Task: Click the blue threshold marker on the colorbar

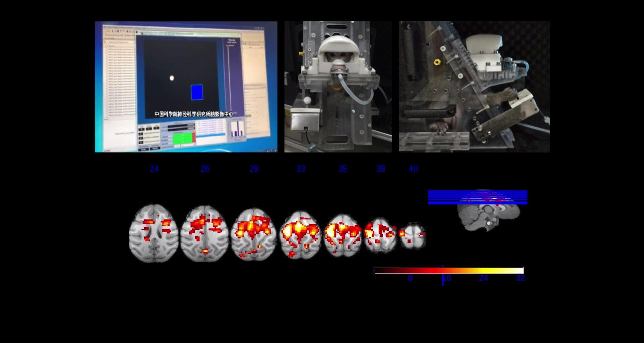Action: tap(443, 275)
